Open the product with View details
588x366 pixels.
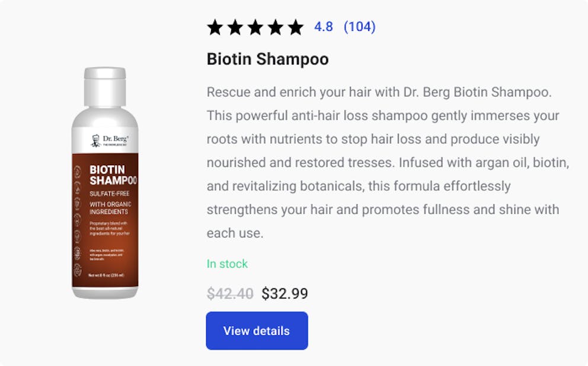(257, 330)
